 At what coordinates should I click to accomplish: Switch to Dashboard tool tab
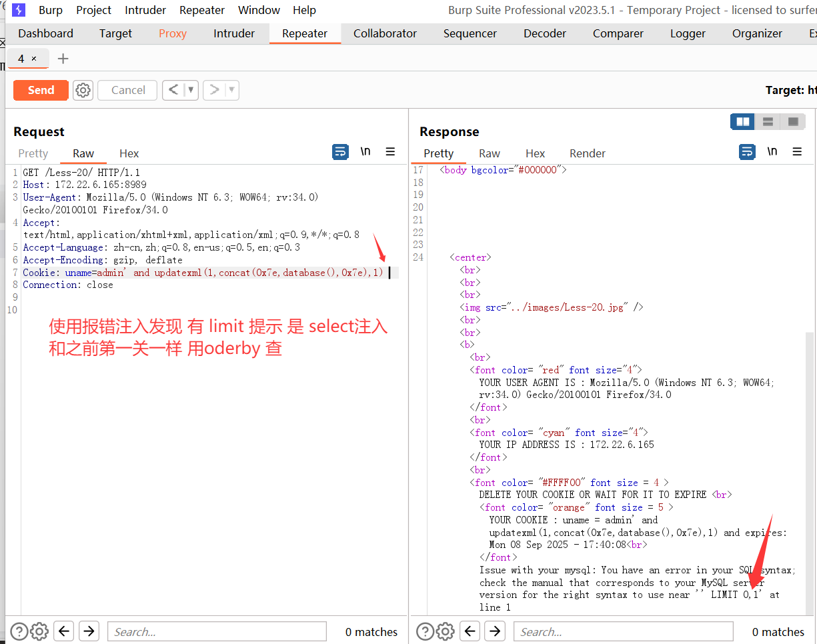click(x=45, y=33)
